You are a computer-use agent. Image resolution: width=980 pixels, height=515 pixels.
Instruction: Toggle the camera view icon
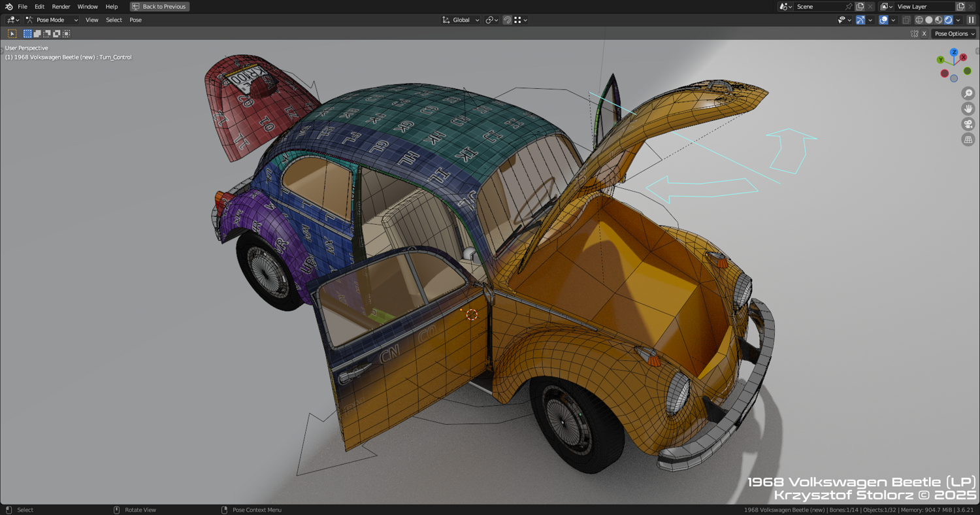pyautogui.click(x=968, y=124)
